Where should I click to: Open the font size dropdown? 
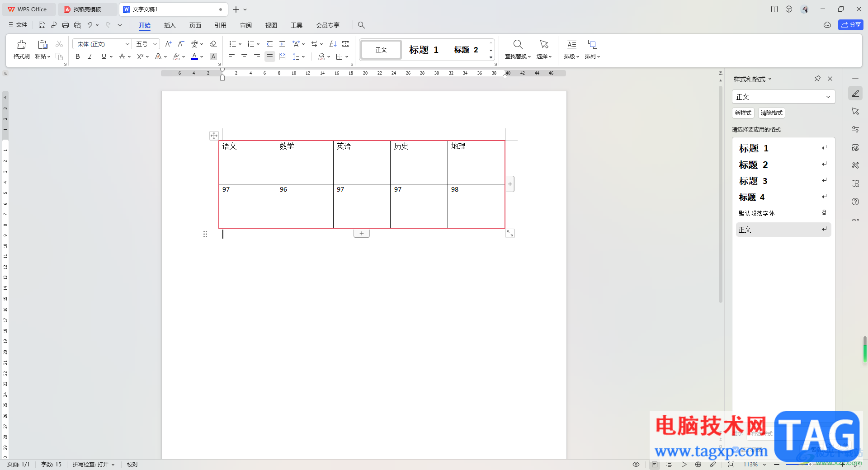[x=155, y=44]
